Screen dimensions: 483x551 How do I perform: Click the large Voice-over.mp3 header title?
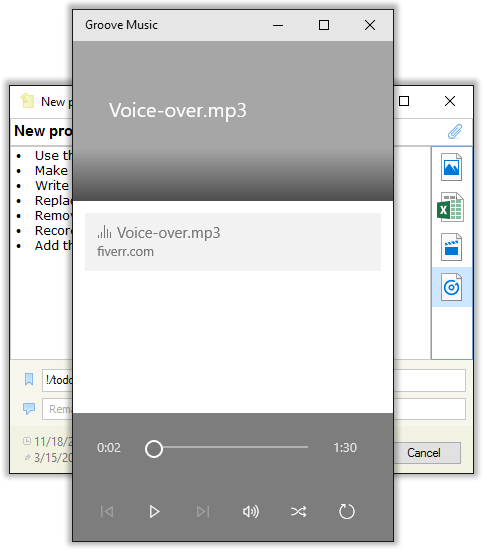pos(178,110)
